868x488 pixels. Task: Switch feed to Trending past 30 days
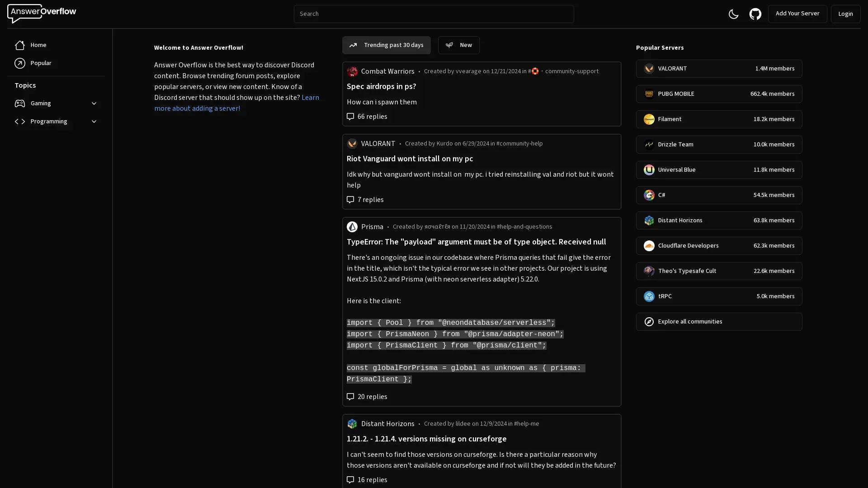tap(386, 45)
